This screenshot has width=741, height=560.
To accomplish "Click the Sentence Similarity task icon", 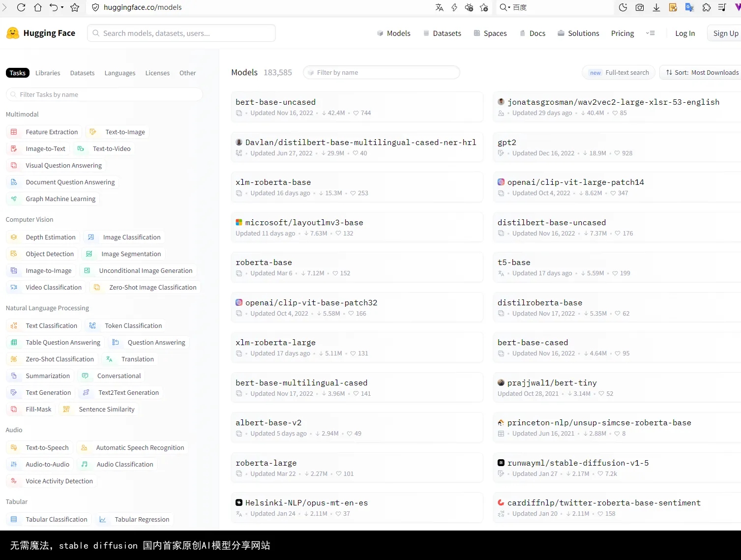I will 66,409.
